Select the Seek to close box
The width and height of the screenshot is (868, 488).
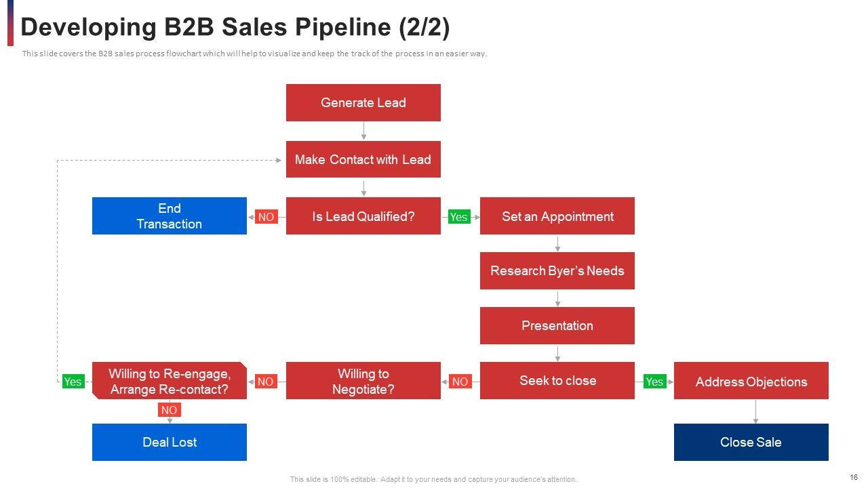(x=557, y=381)
